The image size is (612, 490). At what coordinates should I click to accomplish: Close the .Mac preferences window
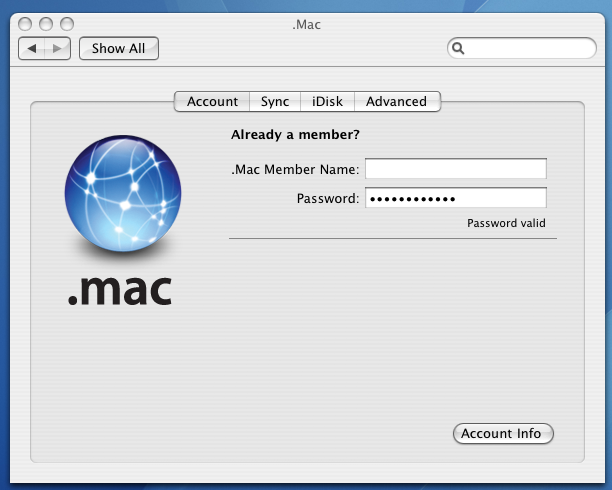(25, 24)
